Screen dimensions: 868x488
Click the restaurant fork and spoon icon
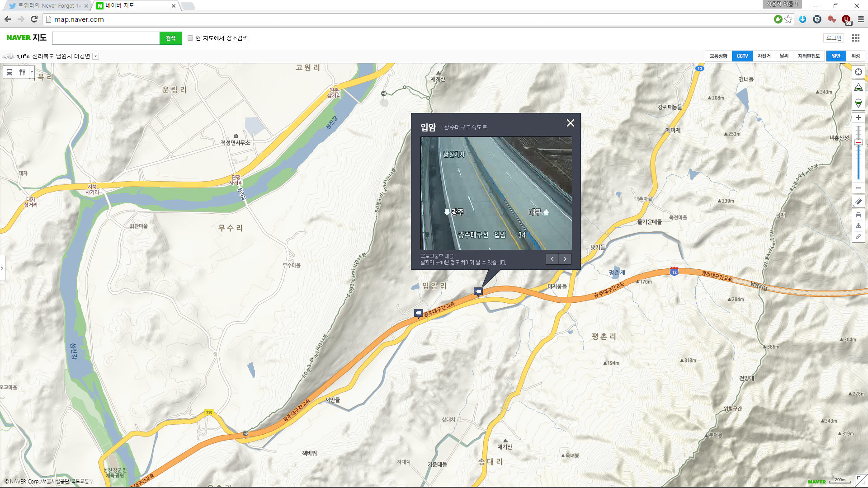(22, 72)
